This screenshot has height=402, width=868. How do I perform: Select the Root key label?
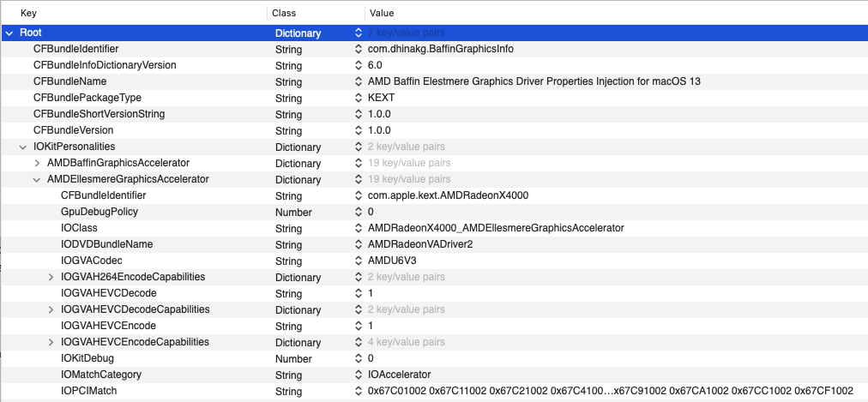30,33
